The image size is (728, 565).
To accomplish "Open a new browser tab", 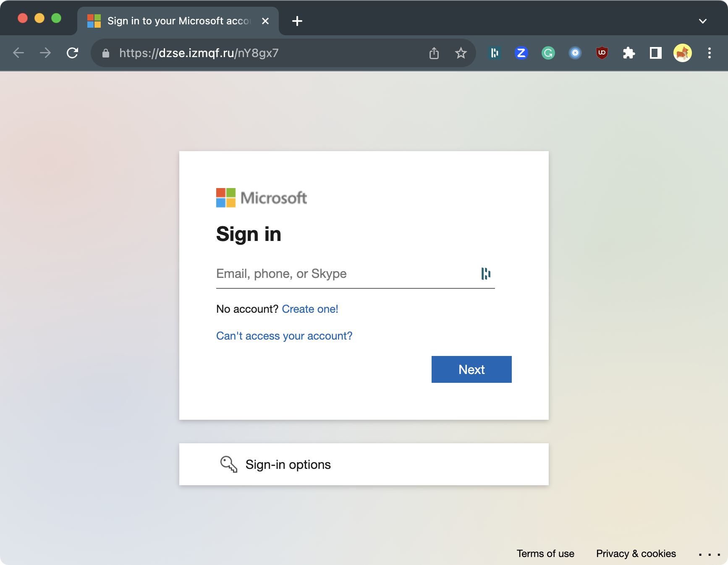I will (297, 21).
